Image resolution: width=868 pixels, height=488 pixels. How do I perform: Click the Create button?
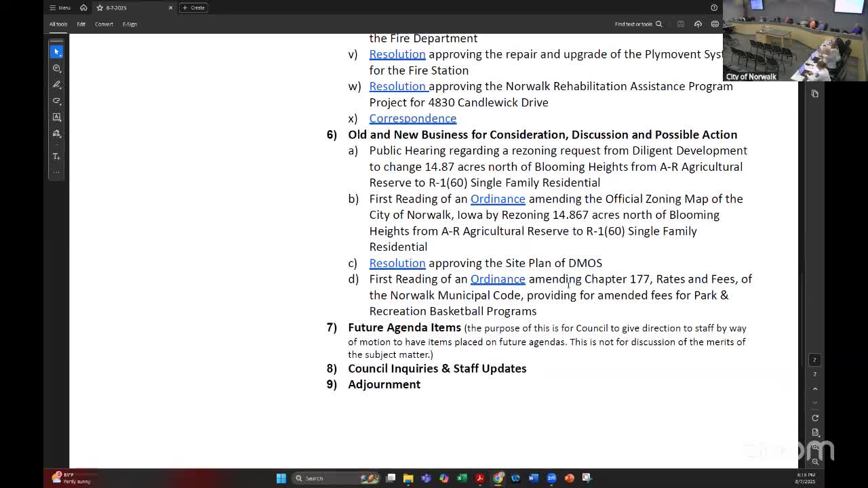pyautogui.click(x=194, y=7)
